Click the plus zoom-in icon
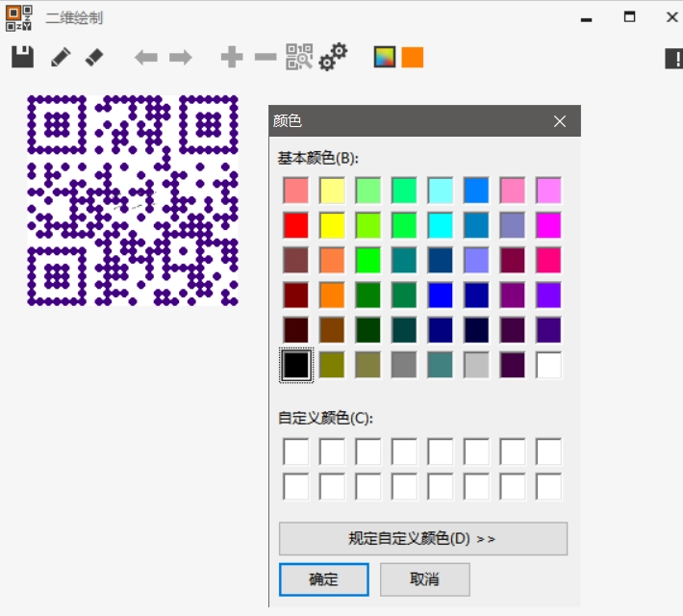 tap(232, 58)
